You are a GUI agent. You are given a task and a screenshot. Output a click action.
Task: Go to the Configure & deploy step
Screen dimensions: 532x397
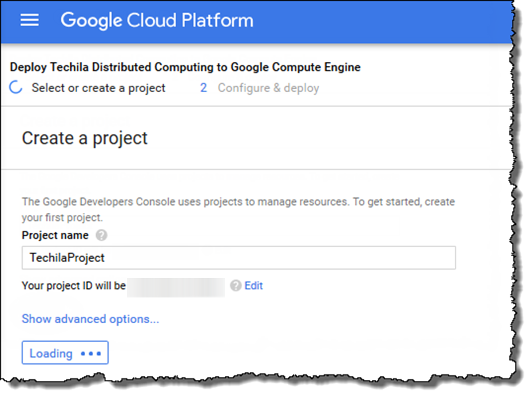pos(268,88)
